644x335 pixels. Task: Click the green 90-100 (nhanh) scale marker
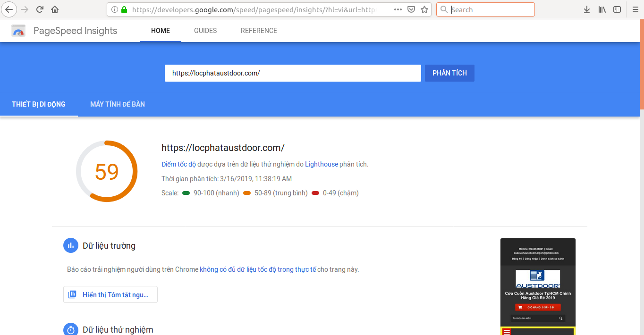click(186, 193)
